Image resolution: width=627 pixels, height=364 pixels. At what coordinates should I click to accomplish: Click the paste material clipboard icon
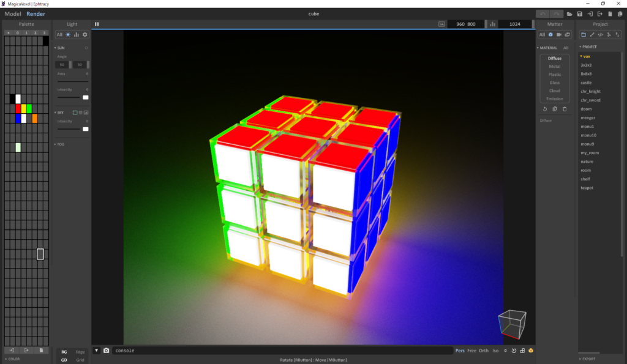tap(565, 109)
